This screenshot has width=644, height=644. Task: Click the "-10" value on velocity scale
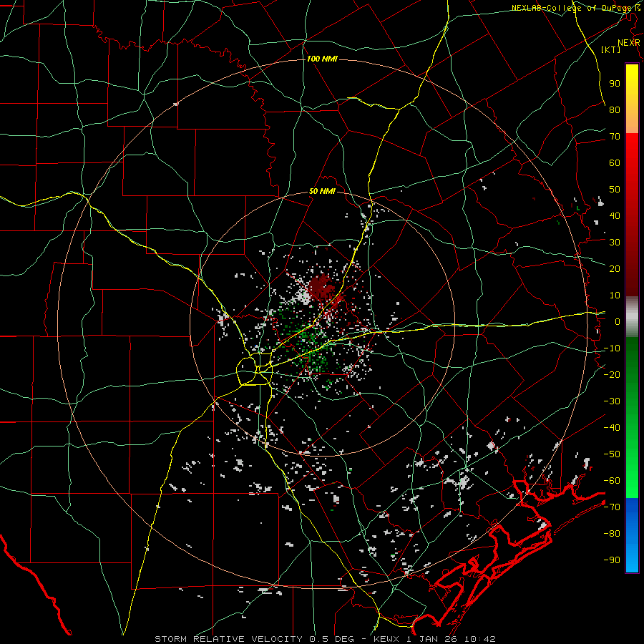[612, 348]
